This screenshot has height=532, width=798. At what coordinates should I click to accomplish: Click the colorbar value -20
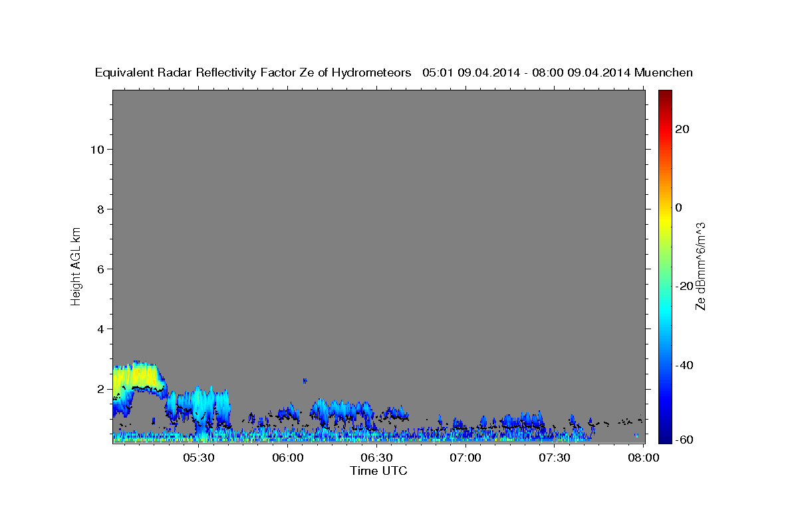click(684, 286)
